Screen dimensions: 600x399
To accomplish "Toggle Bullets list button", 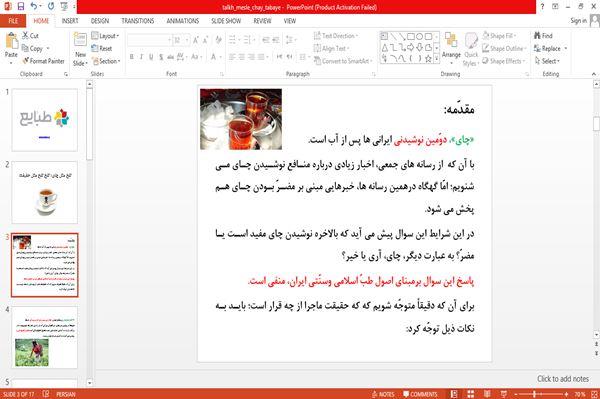I will 233,40.
